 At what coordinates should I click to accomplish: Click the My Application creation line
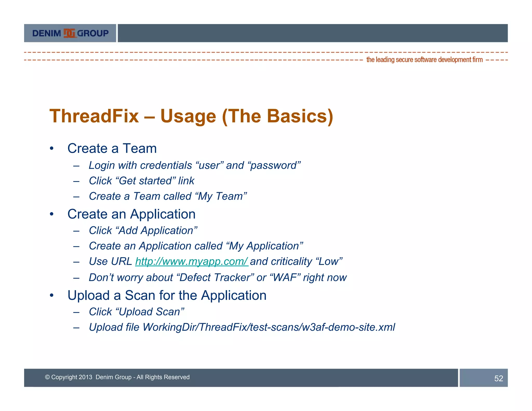click(196, 246)
